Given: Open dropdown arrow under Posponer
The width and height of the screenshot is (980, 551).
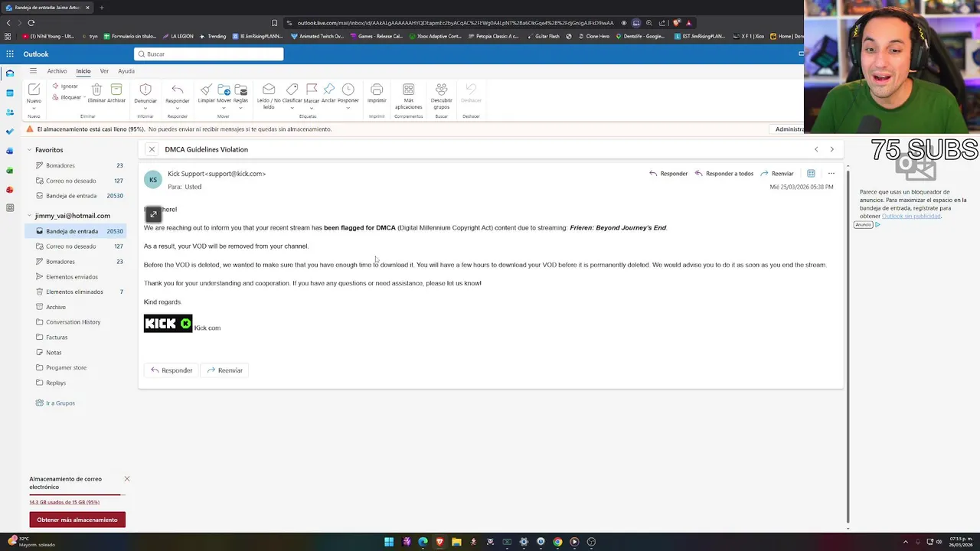Looking at the screenshot, I should (348, 108).
